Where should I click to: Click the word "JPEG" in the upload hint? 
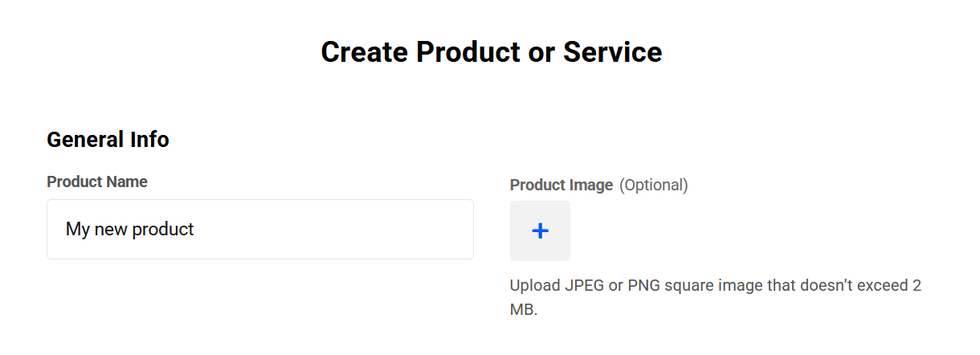tap(585, 286)
